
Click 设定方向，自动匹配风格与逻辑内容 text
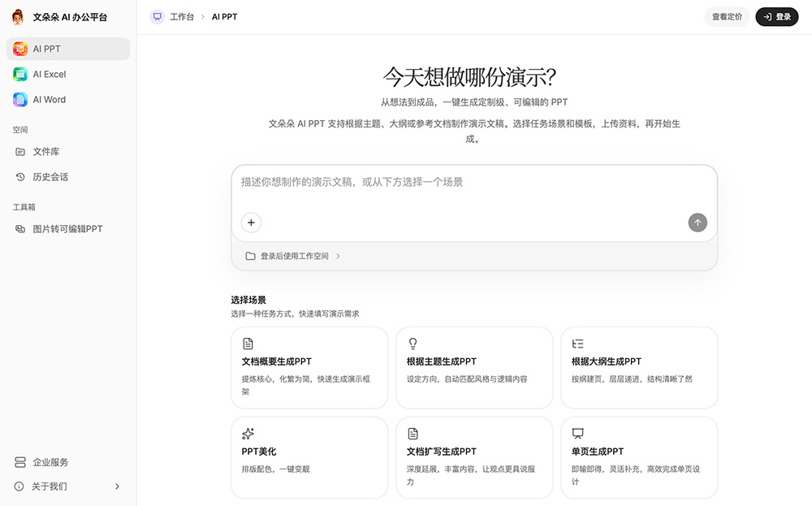(467, 379)
